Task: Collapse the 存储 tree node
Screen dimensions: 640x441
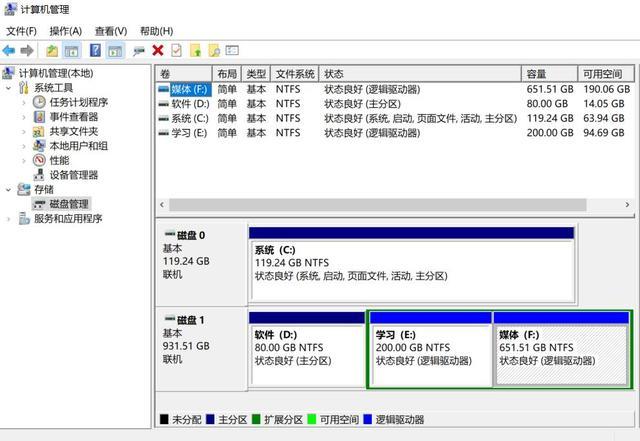Action: pyautogui.click(x=8, y=189)
